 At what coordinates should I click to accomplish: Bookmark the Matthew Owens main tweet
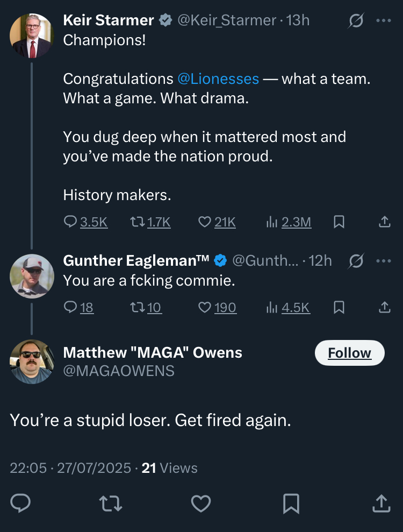click(x=291, y=503)
